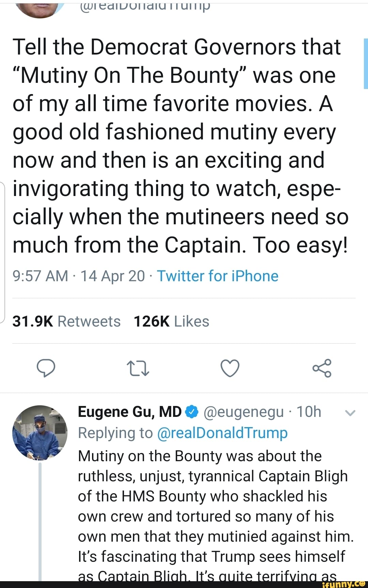Click the blue scrollbar indicator at right edge

pyautogui.click(x=366, y=64)
